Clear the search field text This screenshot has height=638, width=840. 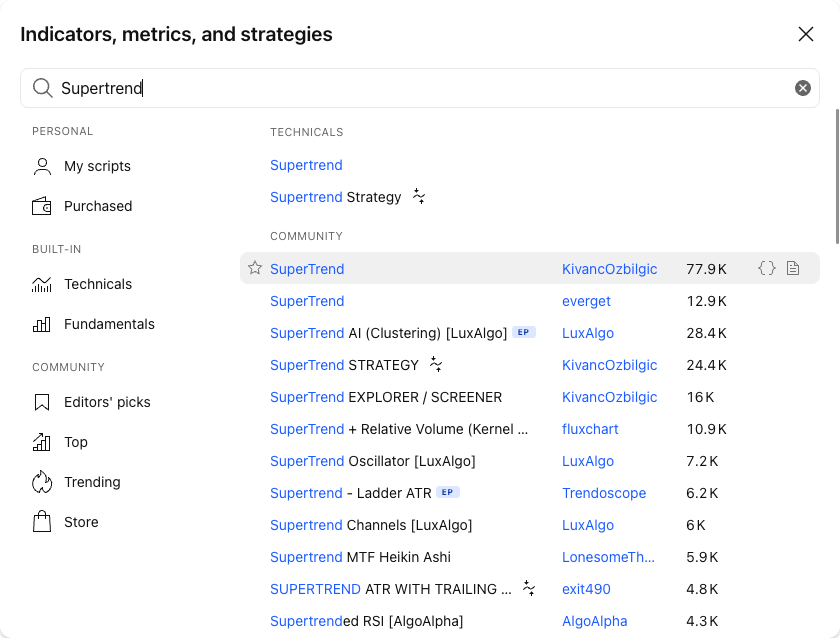[802, 88]
